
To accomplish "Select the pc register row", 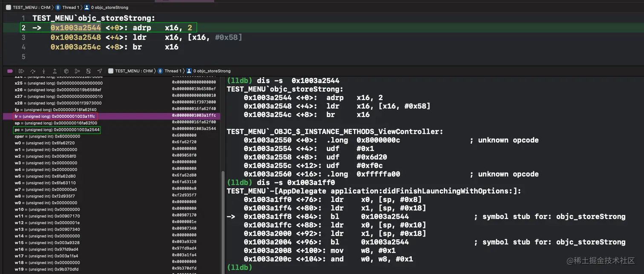I will coord(111,130).
